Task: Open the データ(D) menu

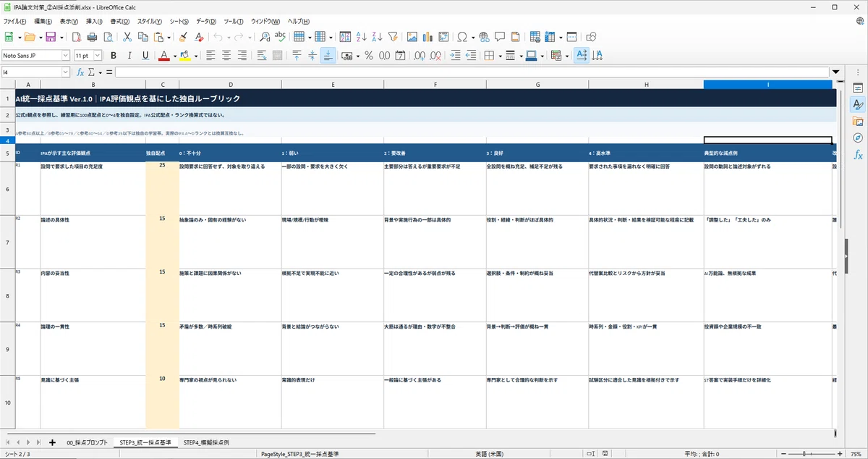Action: click(206, 21)
